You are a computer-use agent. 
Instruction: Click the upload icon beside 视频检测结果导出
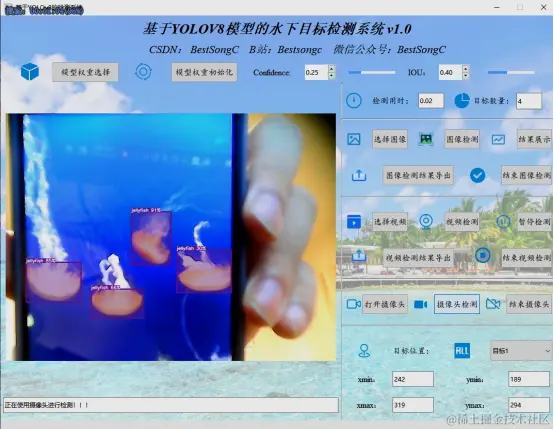359,255
